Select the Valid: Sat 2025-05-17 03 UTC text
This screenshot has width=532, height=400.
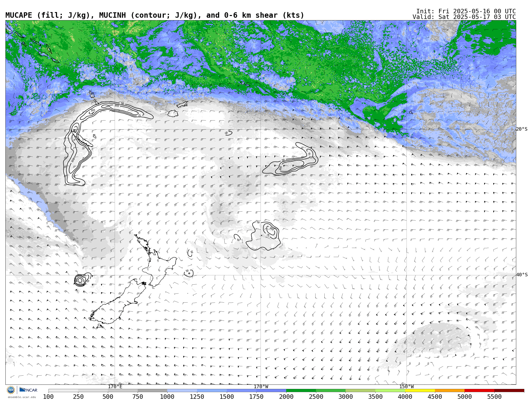click(464, 17)
